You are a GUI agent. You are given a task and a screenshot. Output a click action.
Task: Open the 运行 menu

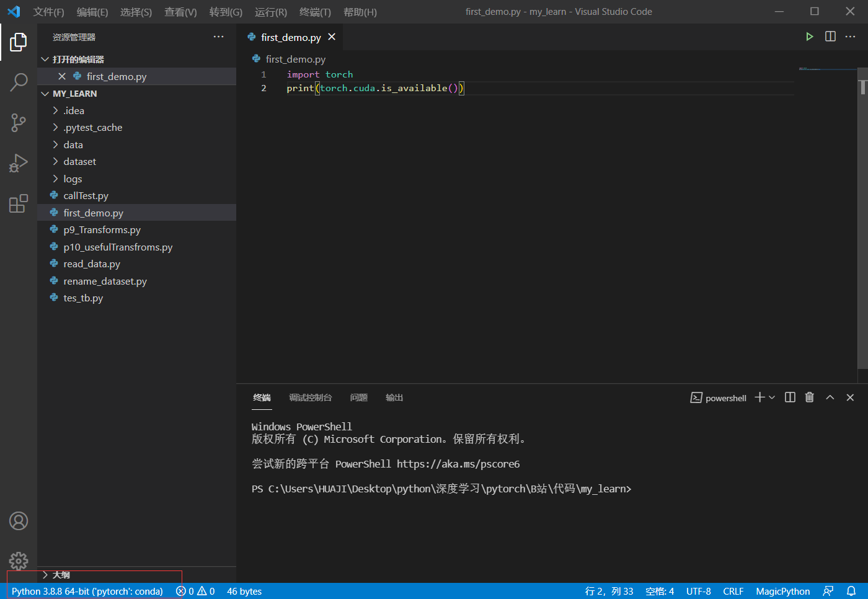[270, 11]
